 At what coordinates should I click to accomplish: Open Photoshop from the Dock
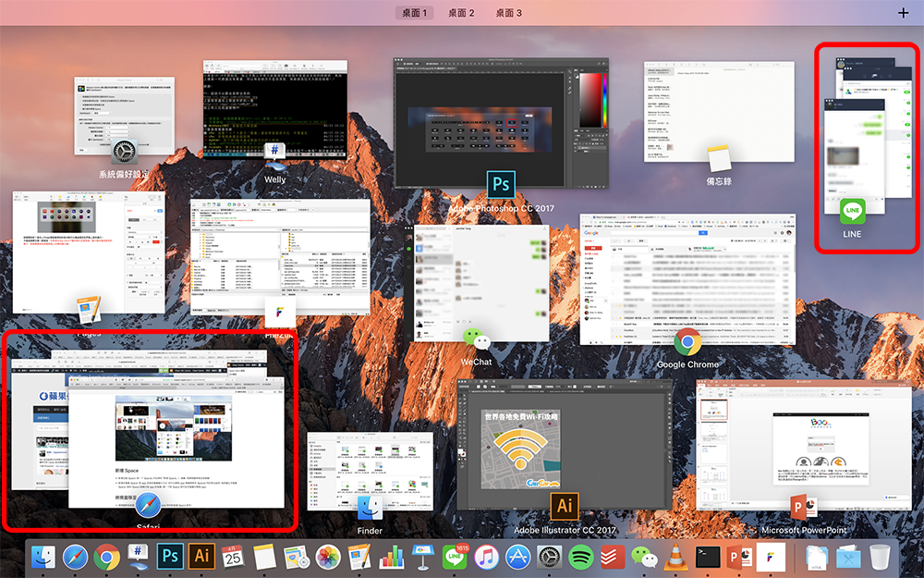tap(170, 556)
